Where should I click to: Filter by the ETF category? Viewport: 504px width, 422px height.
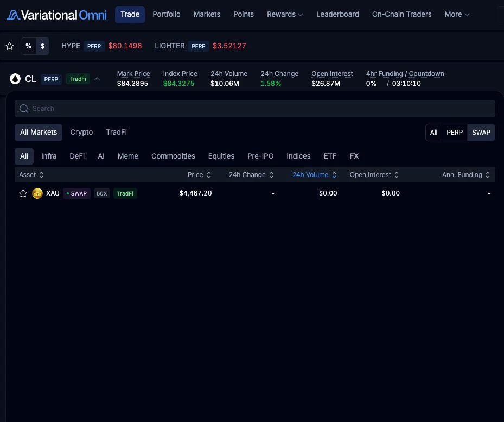pyautogui.click(x=330, y=156)
